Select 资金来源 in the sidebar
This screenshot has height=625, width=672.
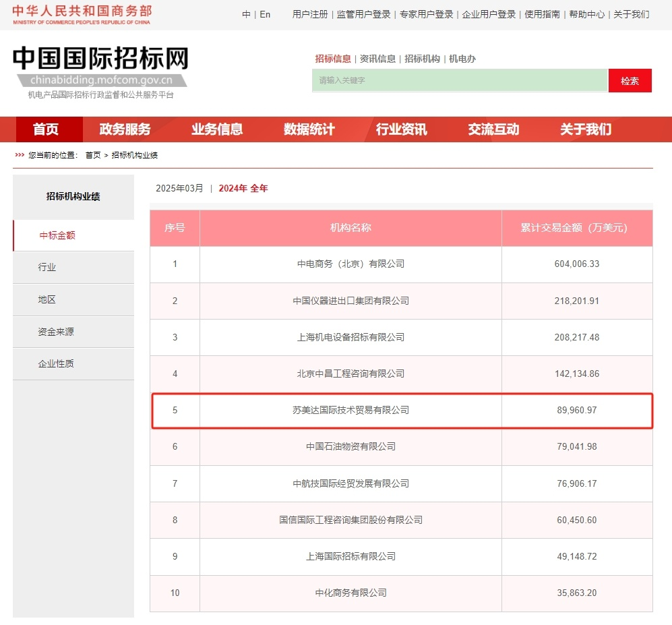click(x=73, y=331)
